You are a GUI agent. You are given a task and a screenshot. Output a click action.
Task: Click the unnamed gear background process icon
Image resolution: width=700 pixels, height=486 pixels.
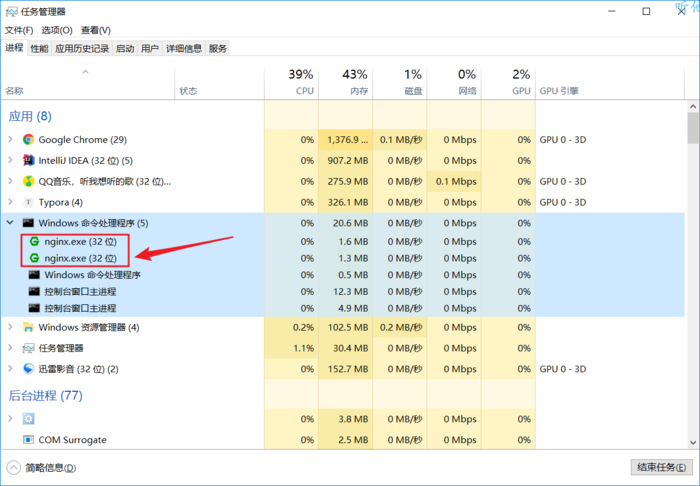pyautogui.click(x=28, y=419)
